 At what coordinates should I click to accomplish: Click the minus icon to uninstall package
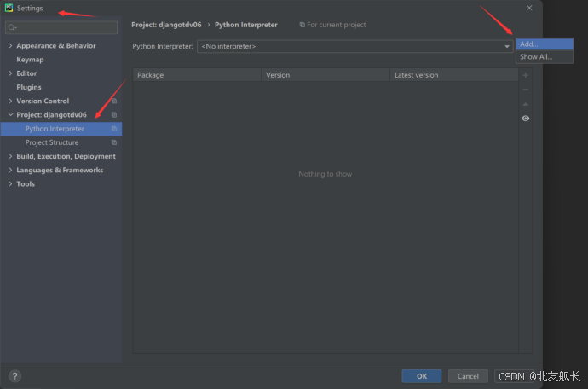pyautogui.click(x=526, y=90)
